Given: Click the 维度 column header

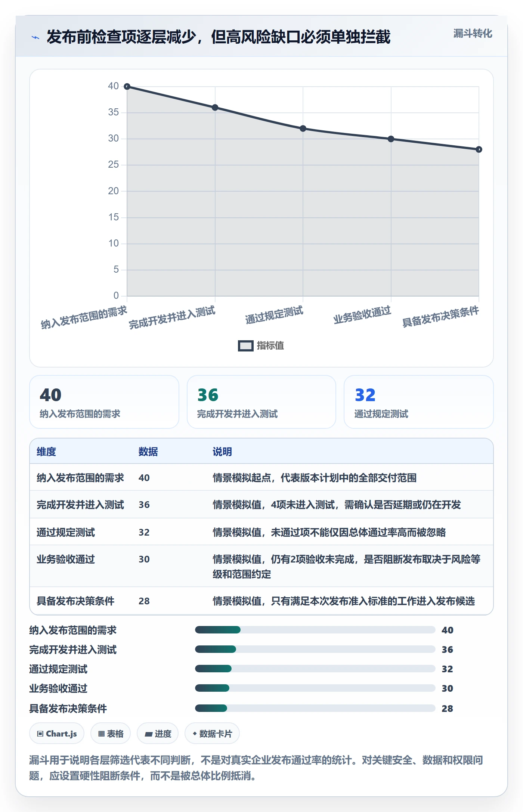Looking at the screenshot, I should (x=46, y=452).
